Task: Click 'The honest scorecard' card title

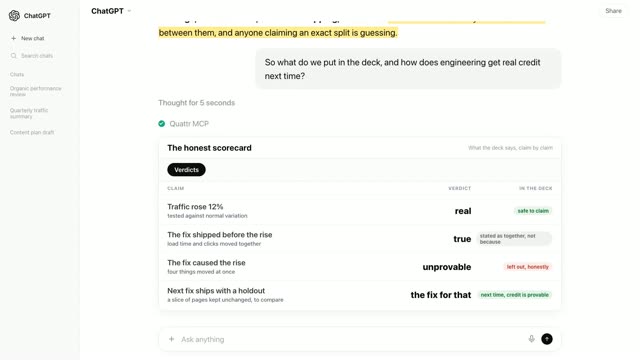Action: point(209,148)
